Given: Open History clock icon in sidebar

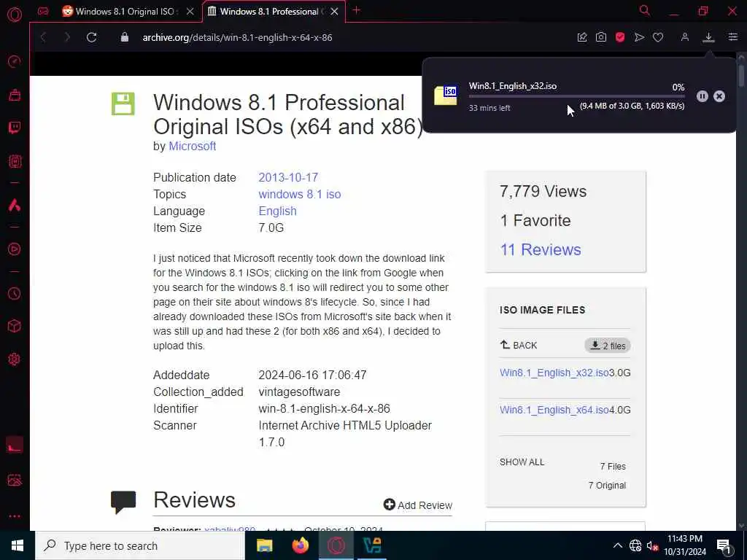Looking at the screenshot, I should pos(15,293).
